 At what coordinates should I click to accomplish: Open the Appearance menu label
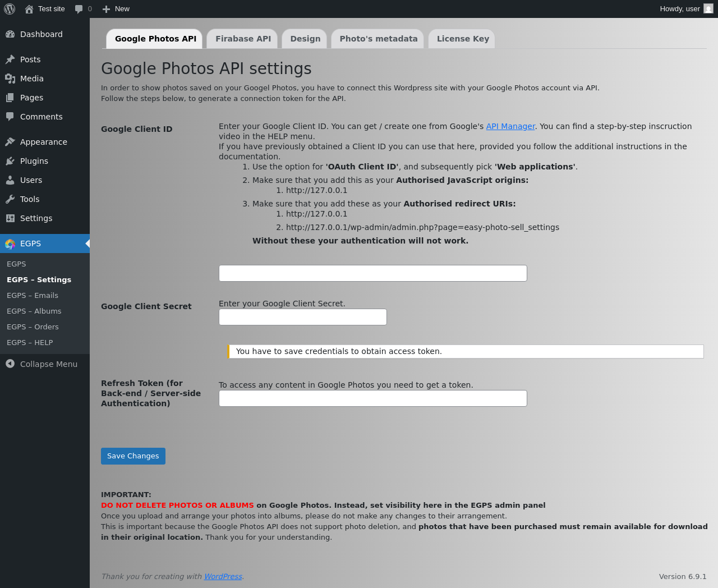[44, 142]
